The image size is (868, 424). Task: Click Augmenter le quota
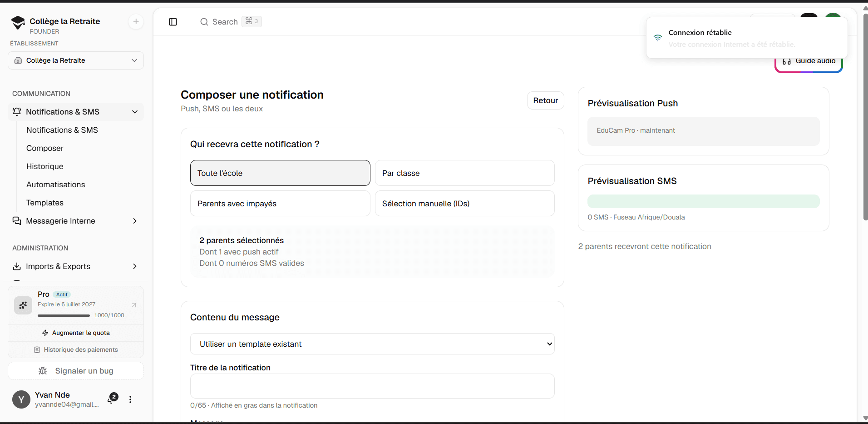(x=76, y=333)
